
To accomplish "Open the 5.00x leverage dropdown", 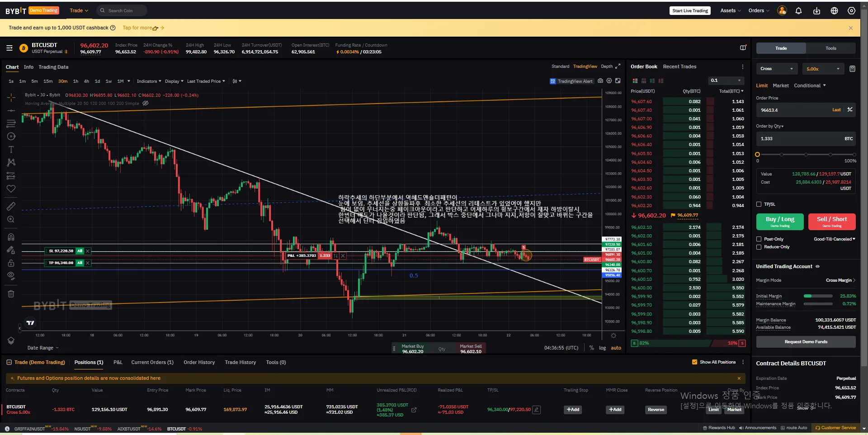I will (824, 69).
